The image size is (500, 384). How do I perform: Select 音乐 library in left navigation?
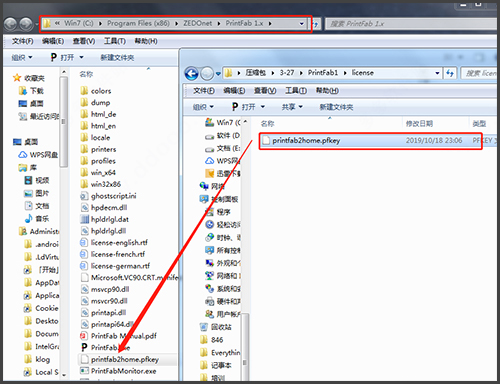(37, 219)
